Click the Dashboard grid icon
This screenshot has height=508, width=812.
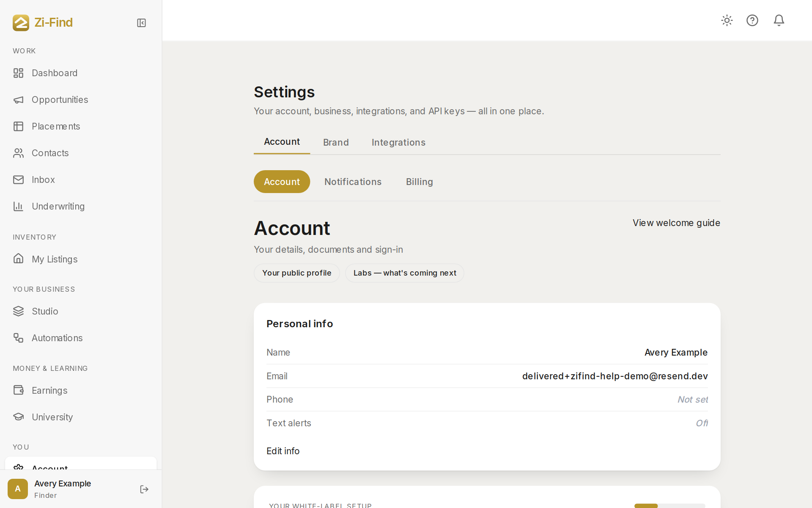click(18, 73)
